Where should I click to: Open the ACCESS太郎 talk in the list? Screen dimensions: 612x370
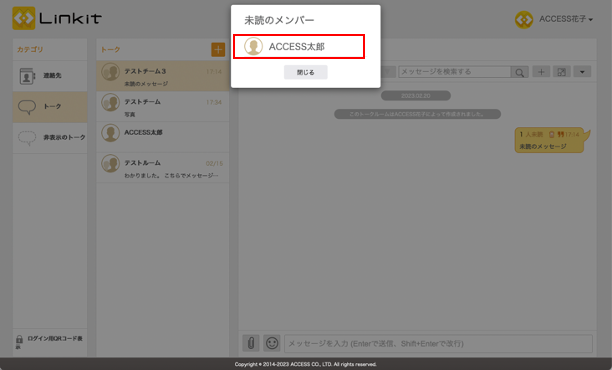(162, 137)
